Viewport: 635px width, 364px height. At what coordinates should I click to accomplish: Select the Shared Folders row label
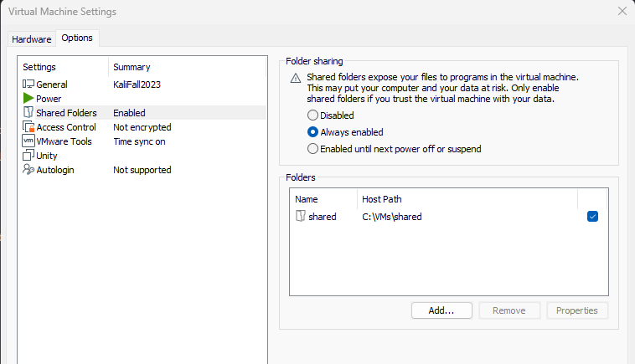(x=66, y=113)
